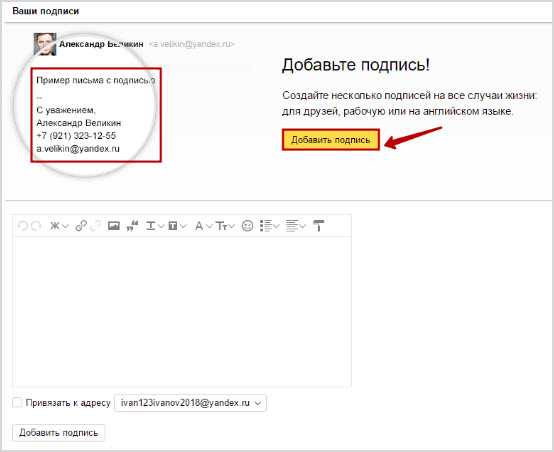Open the emoticon picker smiley icon
This screenshot has height=452, width=554.
(x=247, y=225)
